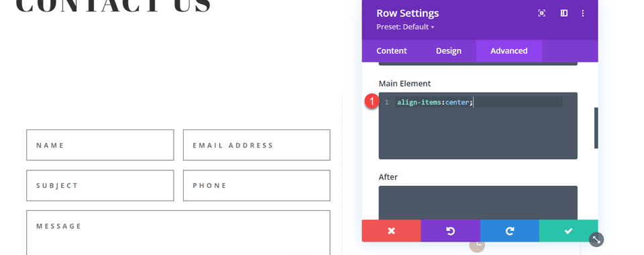The image size is (644, 255).
Task: Redo change with the blue arrow button
Action: point(510,231)
